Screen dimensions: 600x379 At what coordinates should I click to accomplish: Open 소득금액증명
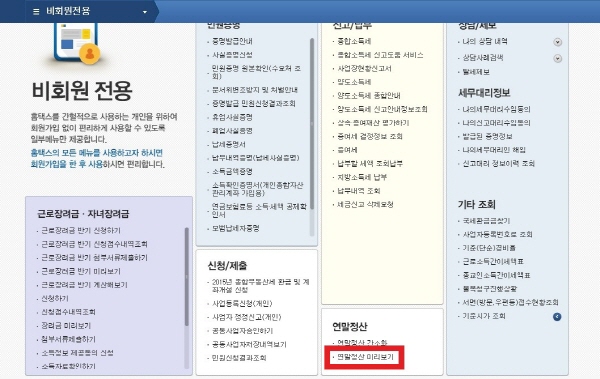[x=232, y=172]
